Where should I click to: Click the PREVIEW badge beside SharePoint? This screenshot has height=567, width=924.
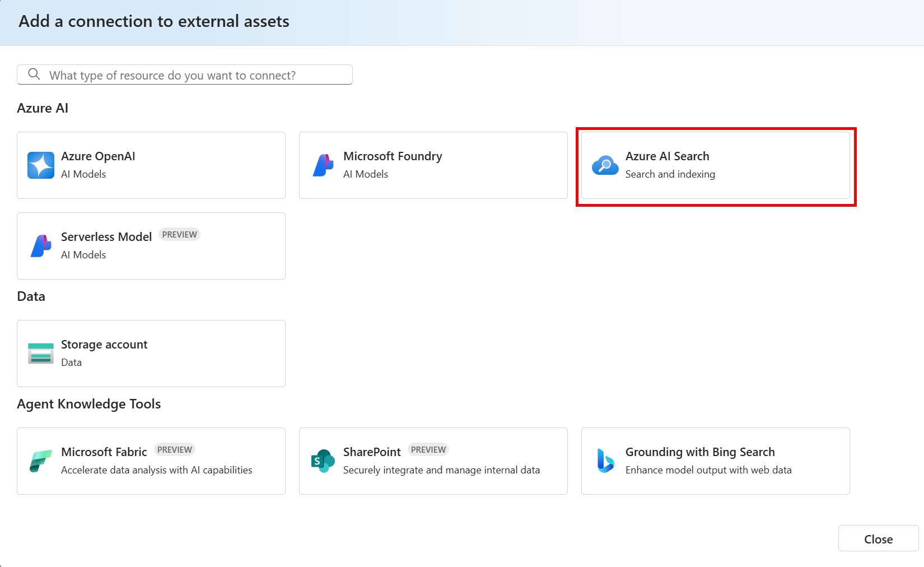click(428, 450)
